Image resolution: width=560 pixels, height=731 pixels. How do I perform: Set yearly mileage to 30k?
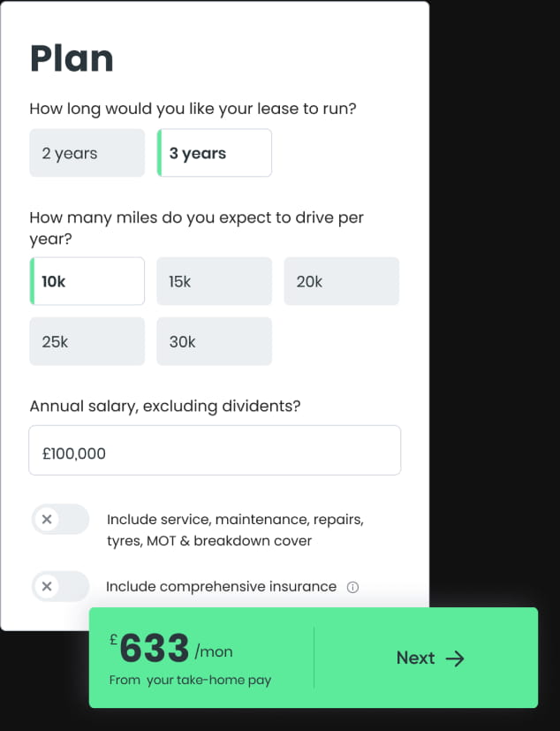pyautogui.click(x=214, y=341)
